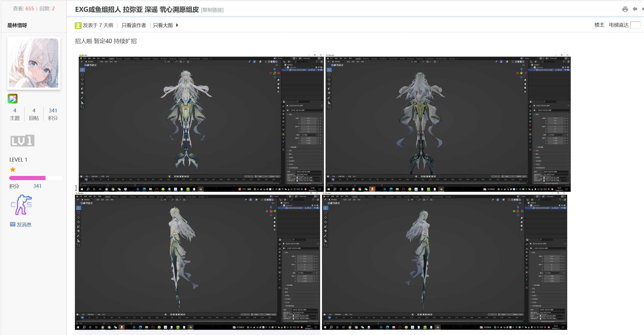Viewport: 644px width, 335px height.
Task: Expand the arrow next to 只看大图
Action: (x=177, y=25)
